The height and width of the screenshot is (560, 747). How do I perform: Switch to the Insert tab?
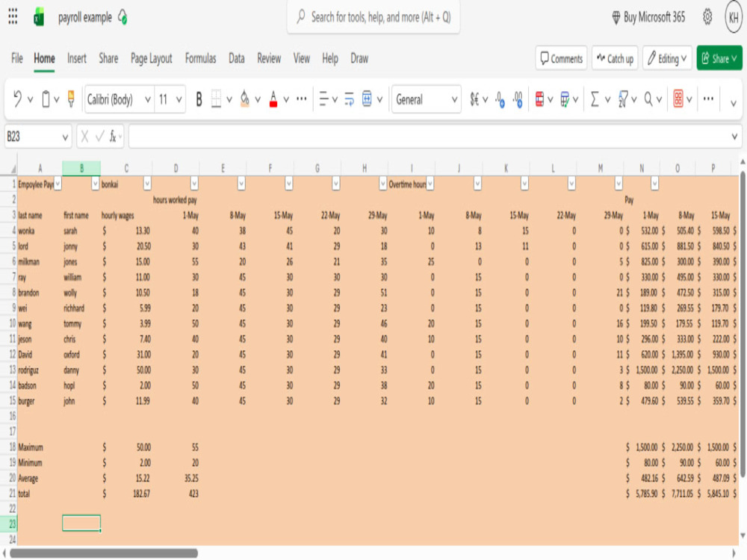pyautogui.click(x=77, y=58)
